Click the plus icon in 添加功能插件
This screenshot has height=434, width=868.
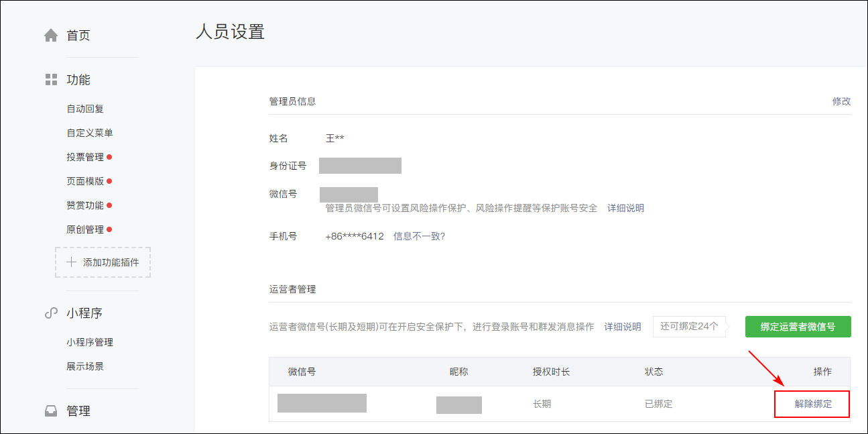(72, 262)
